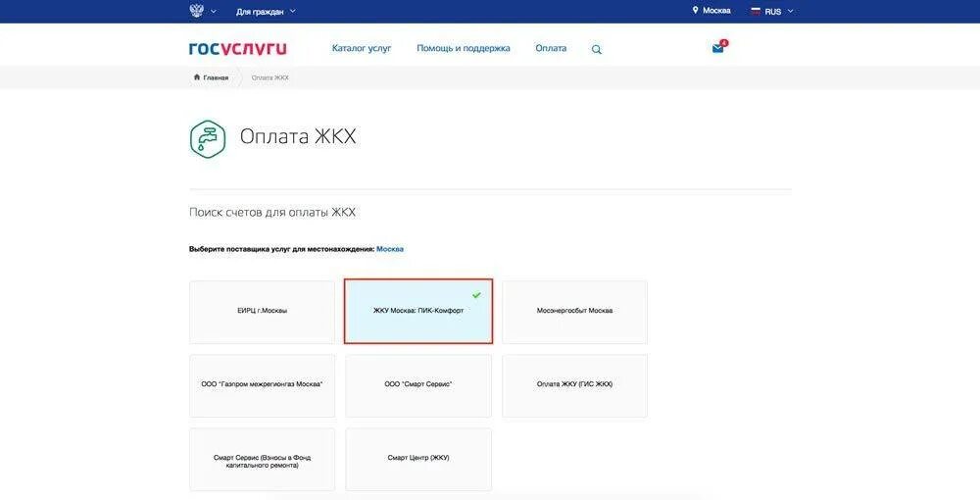Go to the Госуслуги logo homepage

point(237,48)
